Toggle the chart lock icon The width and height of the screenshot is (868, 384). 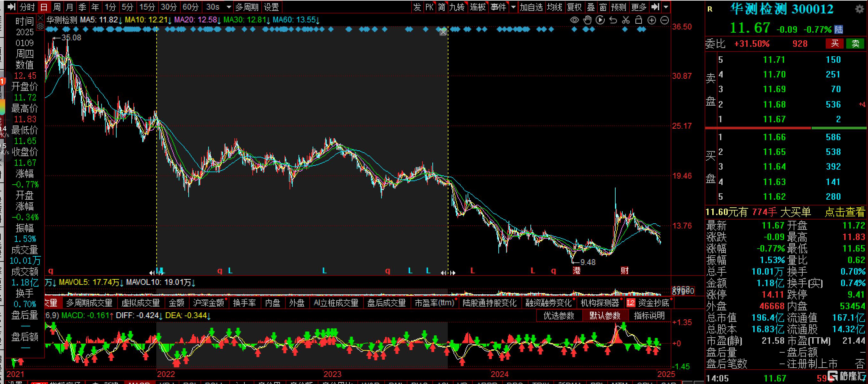coord(639,20)
